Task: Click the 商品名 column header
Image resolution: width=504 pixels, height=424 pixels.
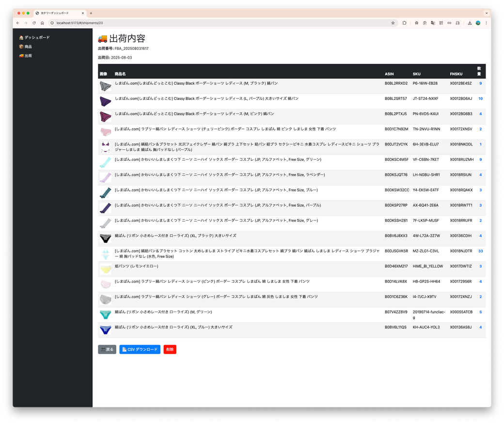Action: pos(120,74)
